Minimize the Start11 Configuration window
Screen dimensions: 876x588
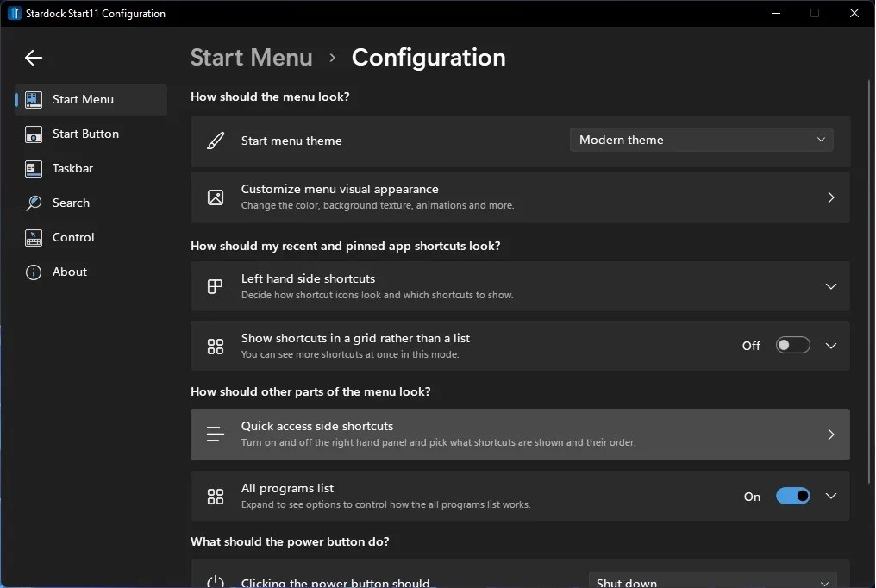(x=776, y=13)
